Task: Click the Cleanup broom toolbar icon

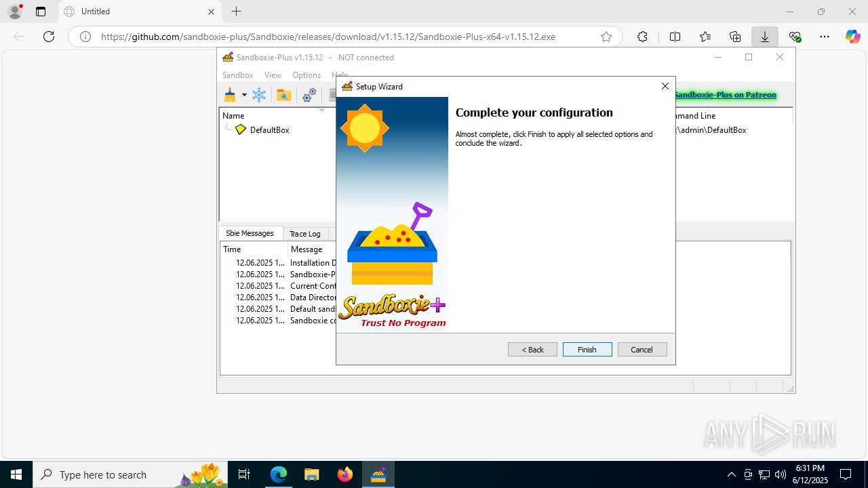Action: (x=231, y=95)
